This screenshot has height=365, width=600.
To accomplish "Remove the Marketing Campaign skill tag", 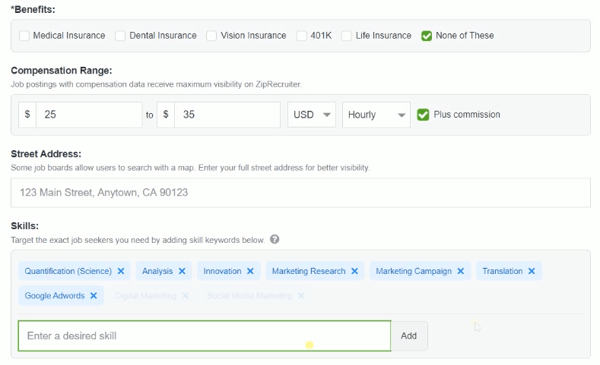I will 461,271.
